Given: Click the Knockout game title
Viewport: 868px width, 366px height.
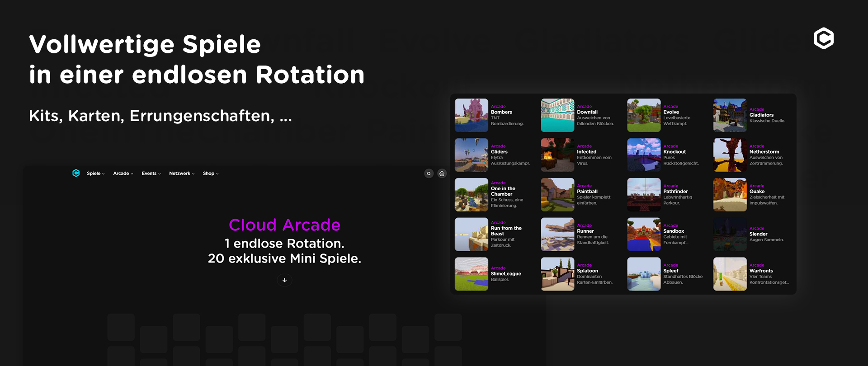Looking at the screenshot, I should [x=675, y=152].
